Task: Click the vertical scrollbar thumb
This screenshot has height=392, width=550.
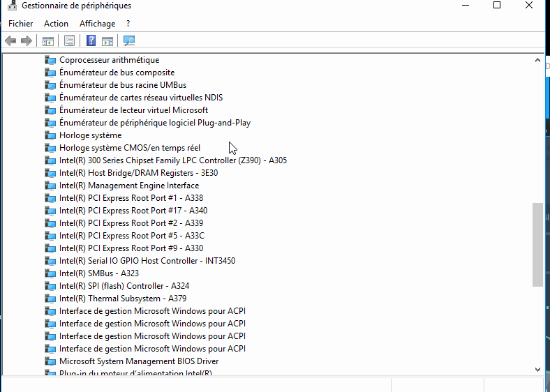Action: click(537, 245)
